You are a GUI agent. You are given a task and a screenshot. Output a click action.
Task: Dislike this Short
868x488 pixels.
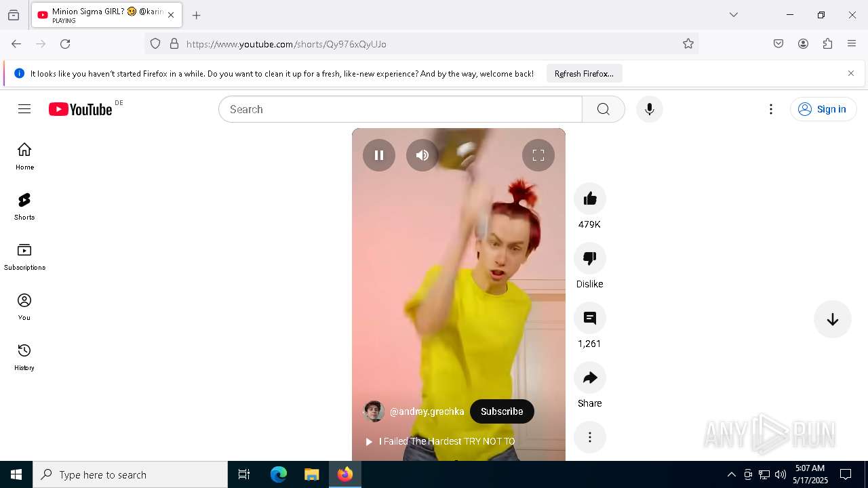[x=590, y=258]
